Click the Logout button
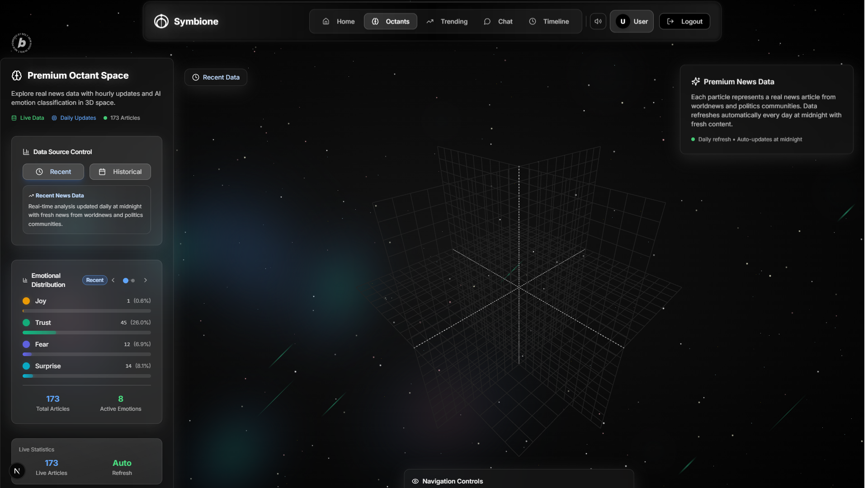 684,21
